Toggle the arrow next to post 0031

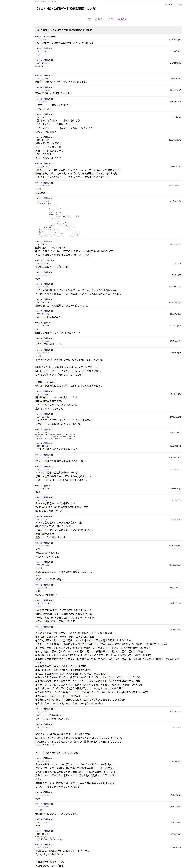coord(36,562)
